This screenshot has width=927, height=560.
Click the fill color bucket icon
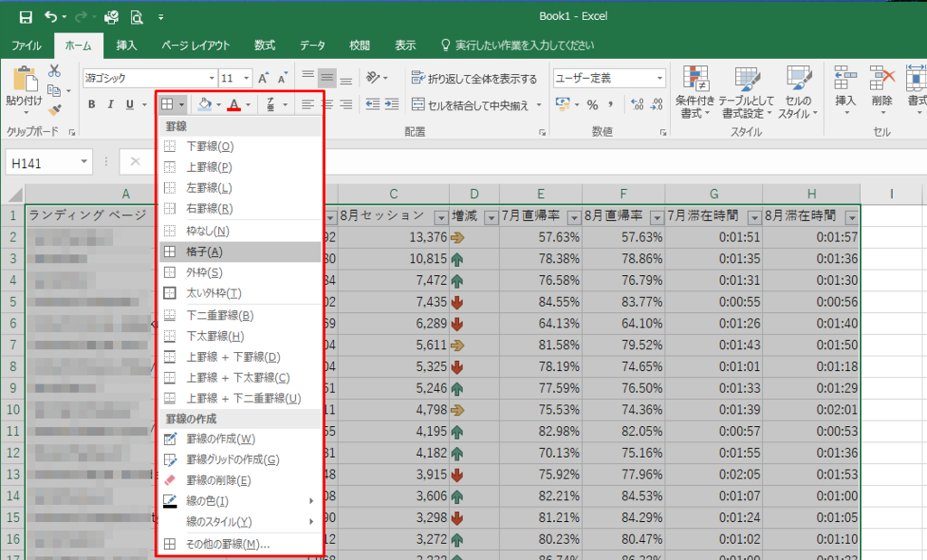coord(205,105)
